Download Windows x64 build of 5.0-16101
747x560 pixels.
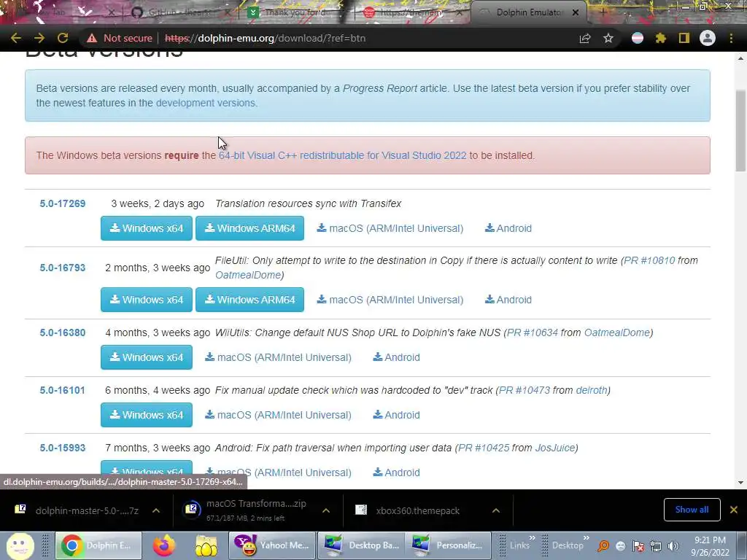click(146, 415)
